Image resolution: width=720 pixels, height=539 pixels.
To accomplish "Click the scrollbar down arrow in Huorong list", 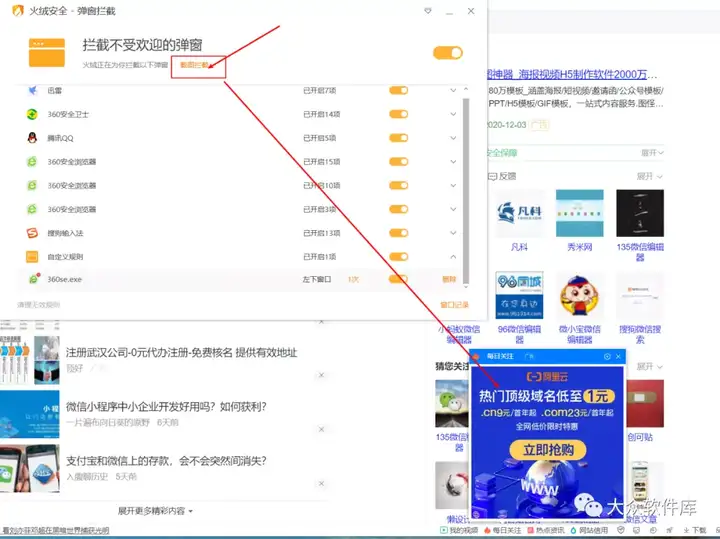I will point(466,286).
